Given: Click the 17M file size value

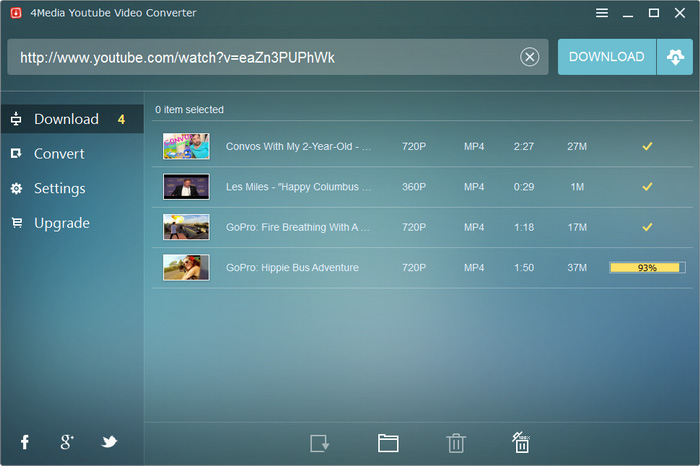Looking at the screenshot, I should (x=577, y=227).
